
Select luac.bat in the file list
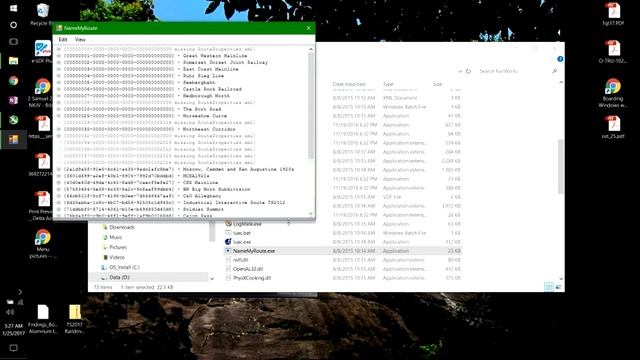point(242,233)
